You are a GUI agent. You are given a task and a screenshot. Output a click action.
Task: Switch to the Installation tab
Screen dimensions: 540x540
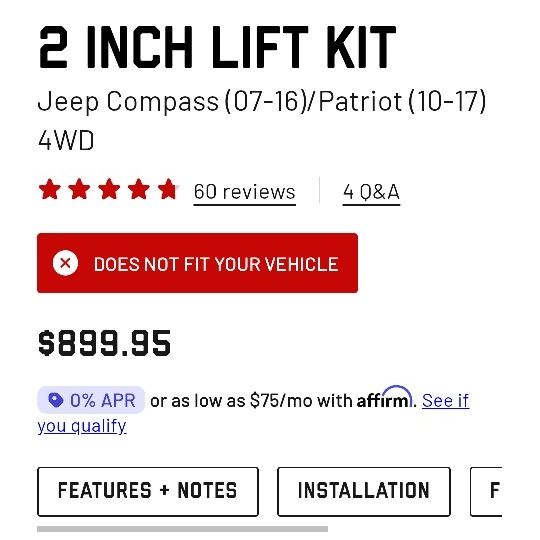(x=364, y=491)
